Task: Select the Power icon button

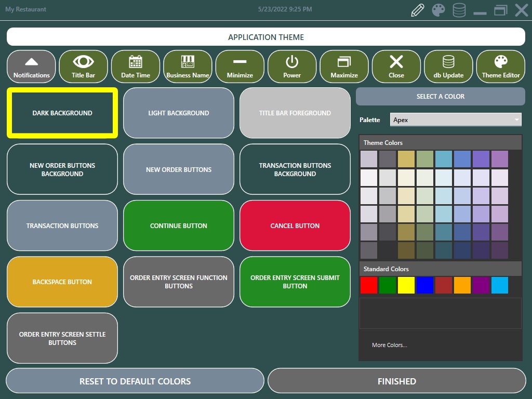Action: pos(292,67)
